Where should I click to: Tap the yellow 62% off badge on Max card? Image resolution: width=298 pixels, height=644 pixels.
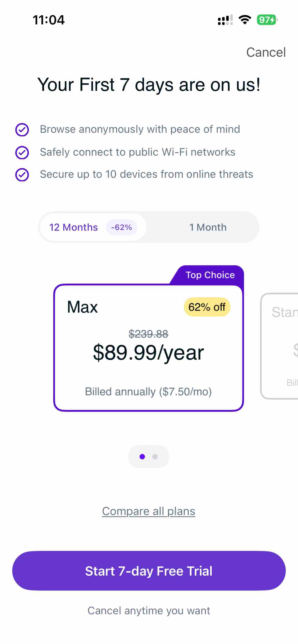click(207, 307)
